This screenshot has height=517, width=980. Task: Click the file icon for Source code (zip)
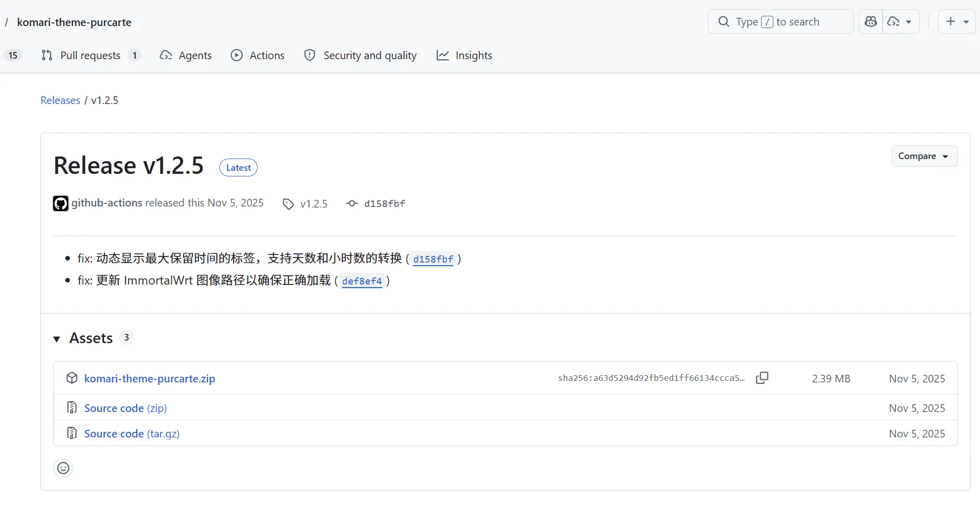click(72, 408)
